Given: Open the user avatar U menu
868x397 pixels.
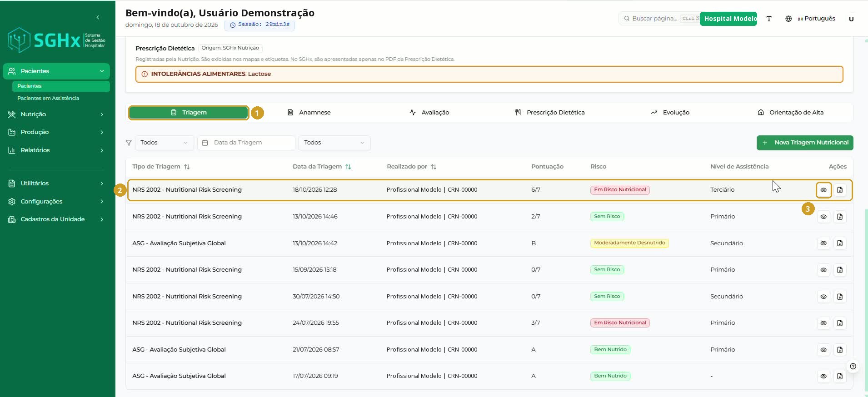Looking at the screenshot, I should click(x=851, y=19).
